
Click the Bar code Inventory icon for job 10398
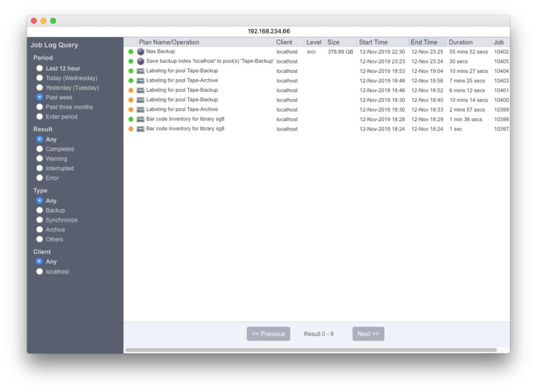coord(141,119)
